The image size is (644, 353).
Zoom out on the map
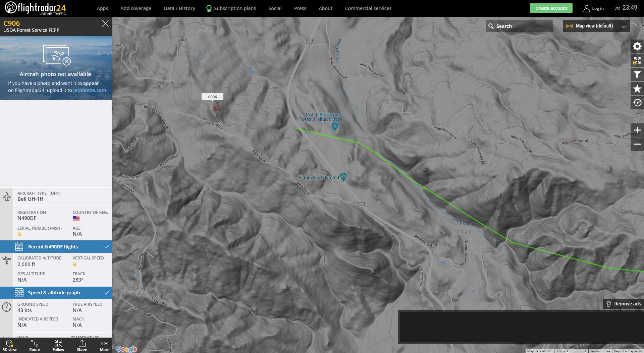pos(637,144)
